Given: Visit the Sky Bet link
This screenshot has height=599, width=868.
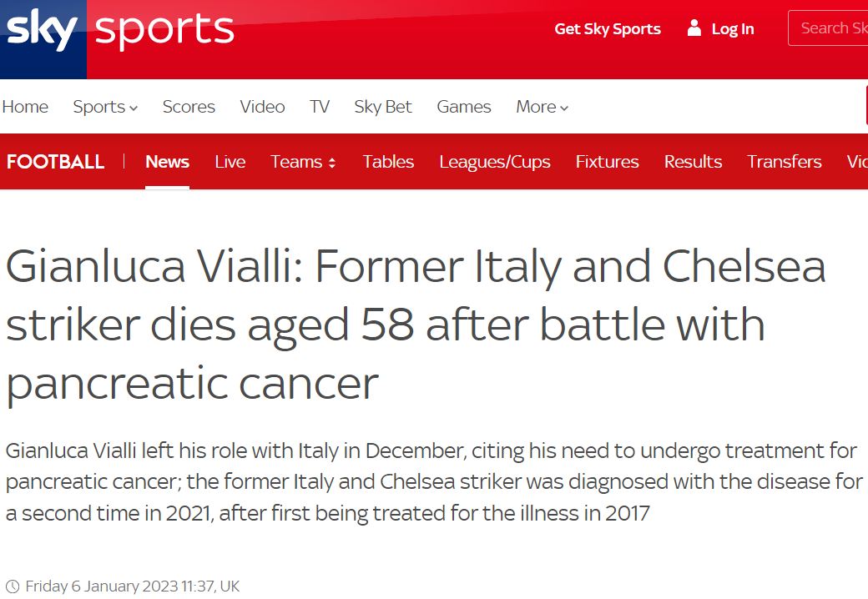Looking at the screenshot, I should coord(383,107).
